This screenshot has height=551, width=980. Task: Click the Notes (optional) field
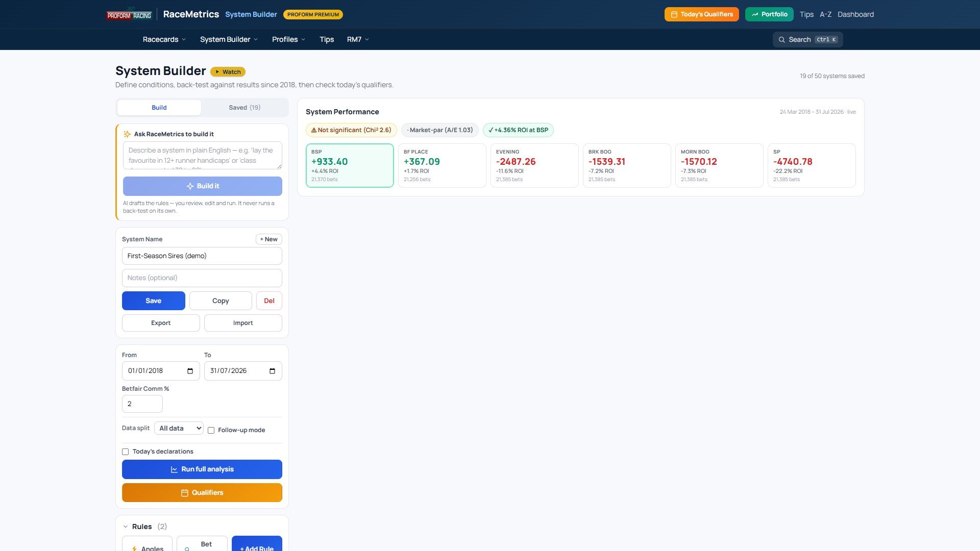click(202, 278)
